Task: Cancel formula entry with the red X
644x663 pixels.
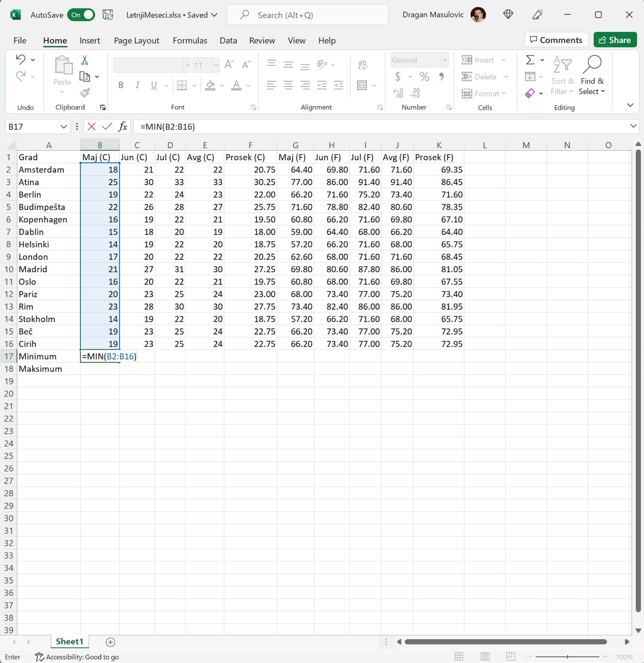Action: [x=91, y=127]
